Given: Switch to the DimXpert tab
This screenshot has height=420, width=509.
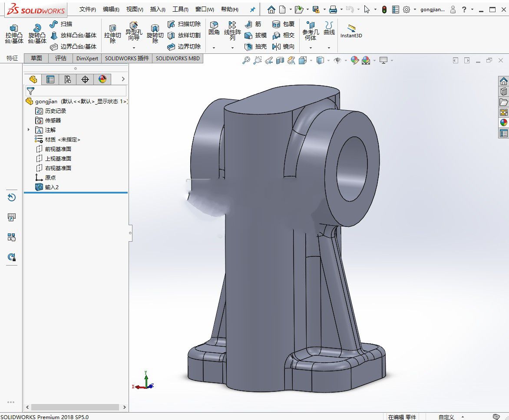Looking at the screenshot, I should click(87, 59).
